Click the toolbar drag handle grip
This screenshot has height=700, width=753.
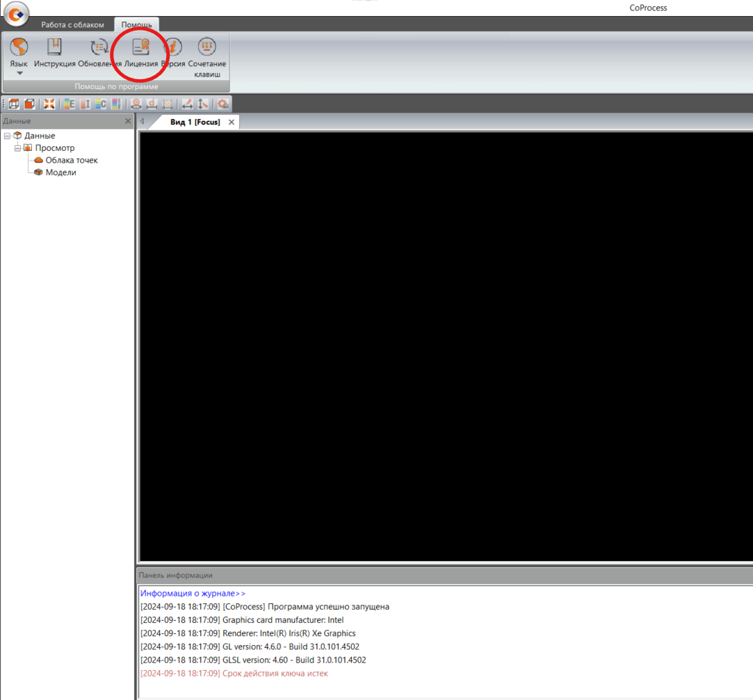(4, 104)
